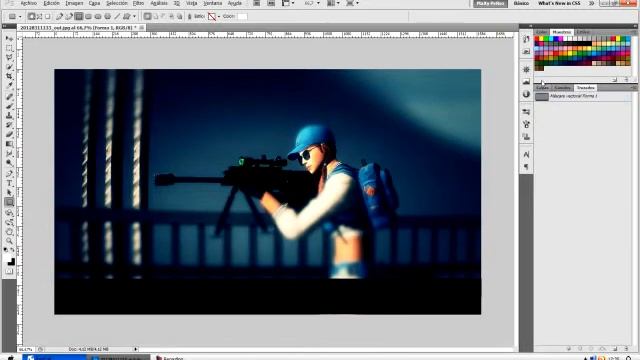Image resolution: width=640 pixels, height=360 pixels.
Task: Select the Horizontal Type tool
Action: pyautogui.click(x=9, y=183)
